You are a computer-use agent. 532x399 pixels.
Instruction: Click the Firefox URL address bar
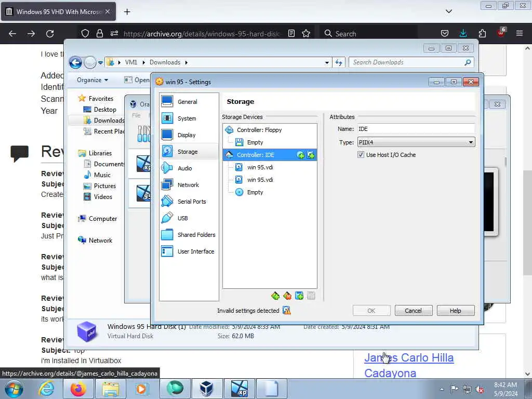(x=202, y=34)
